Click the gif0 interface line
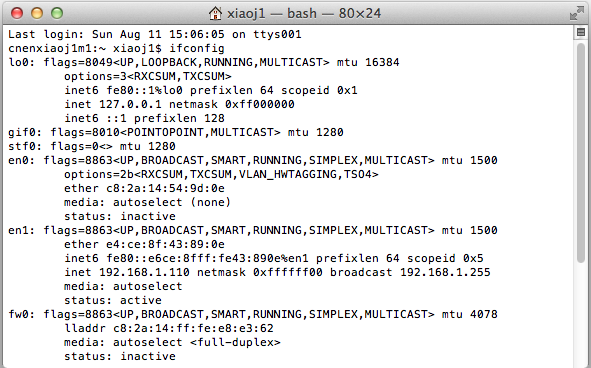The width and height of the screenshot is (591, 368). point(176,132)
